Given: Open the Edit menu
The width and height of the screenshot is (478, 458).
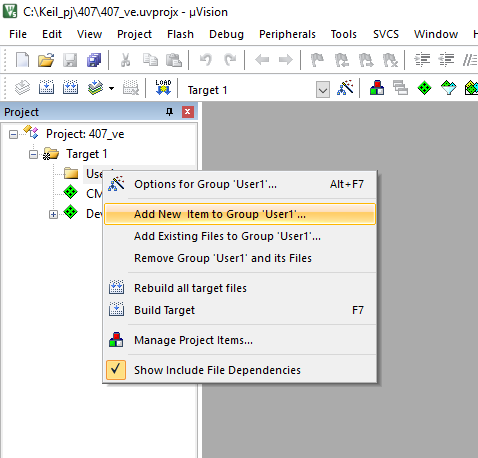Looking at the screenshot, I should click(x=52, y=34).
